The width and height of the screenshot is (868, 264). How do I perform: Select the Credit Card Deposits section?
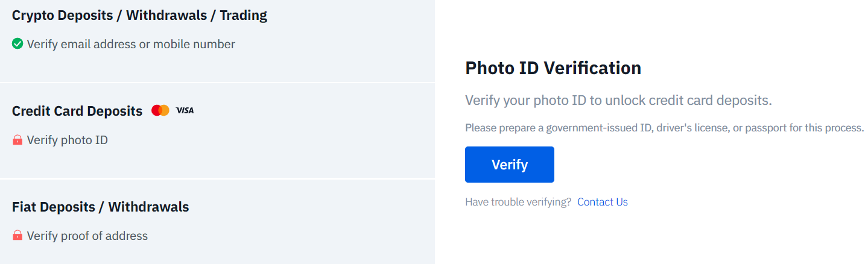(x=217, y=131)
